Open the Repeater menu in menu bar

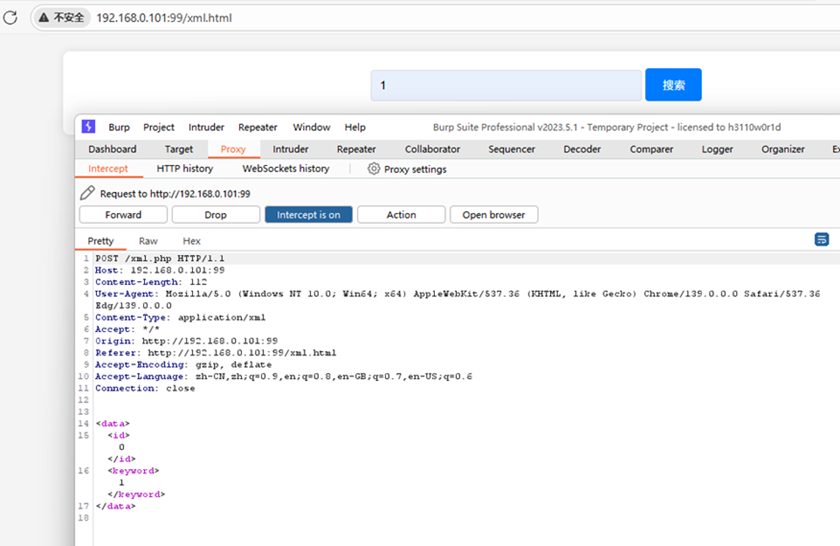click(258, 127)
